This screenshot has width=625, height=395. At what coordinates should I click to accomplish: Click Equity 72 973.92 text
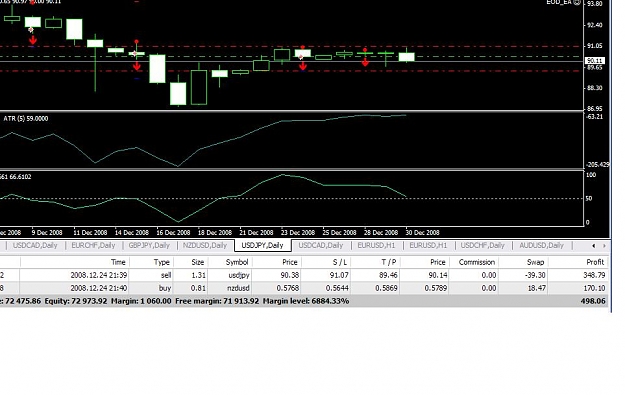click(76, 301)
